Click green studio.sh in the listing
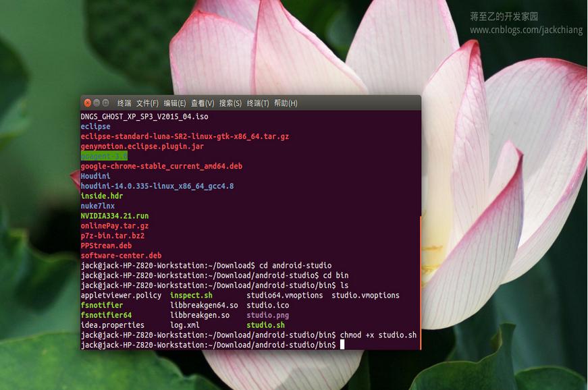The image size is (588, 390). point(265,325)
